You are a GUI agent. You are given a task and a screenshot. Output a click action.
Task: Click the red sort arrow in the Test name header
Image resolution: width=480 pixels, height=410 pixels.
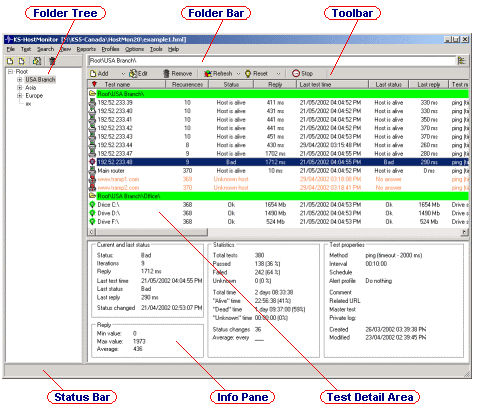point(94,84)
